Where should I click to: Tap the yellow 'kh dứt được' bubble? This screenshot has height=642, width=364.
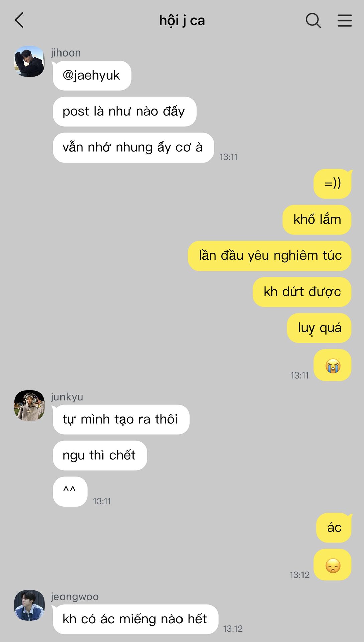(x=302, y=292)
